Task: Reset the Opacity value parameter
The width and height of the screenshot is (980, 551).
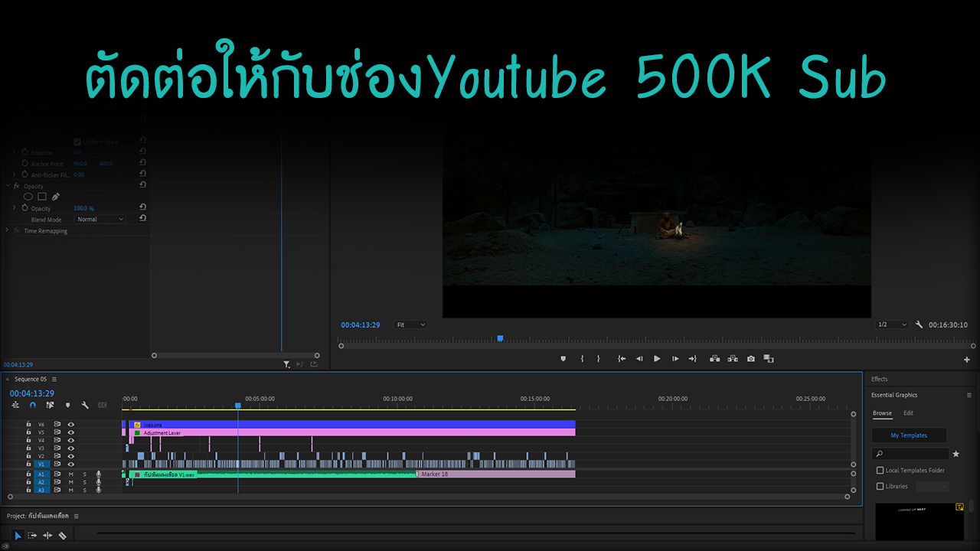Action: [142, 207]
